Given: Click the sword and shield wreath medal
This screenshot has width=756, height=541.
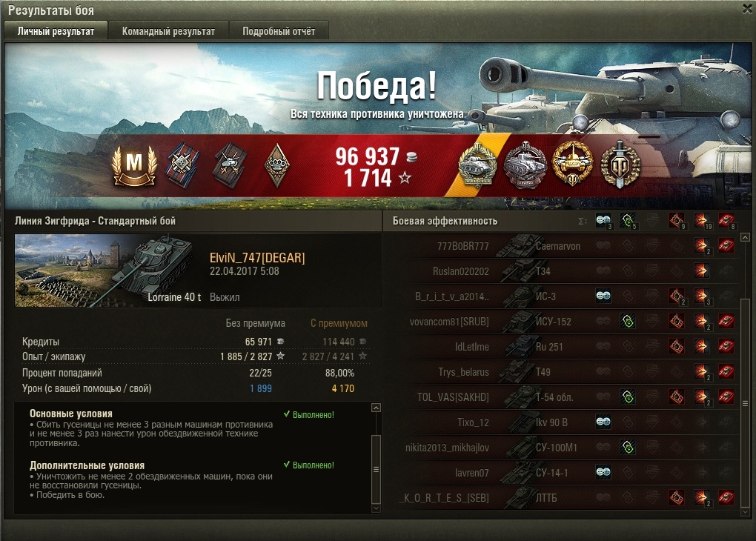Looking at the screenshot, I should click(x=620, y=165).
